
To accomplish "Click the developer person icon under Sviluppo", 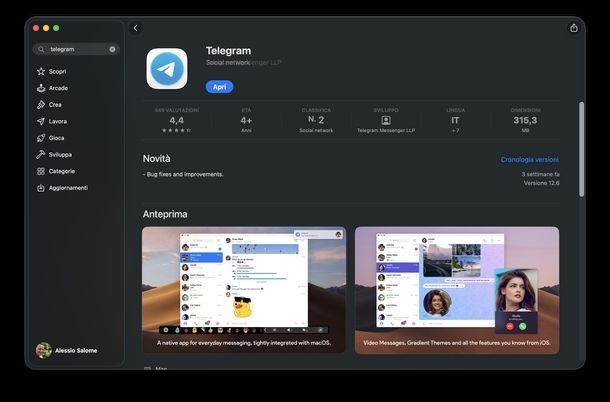I will (386, 120).
